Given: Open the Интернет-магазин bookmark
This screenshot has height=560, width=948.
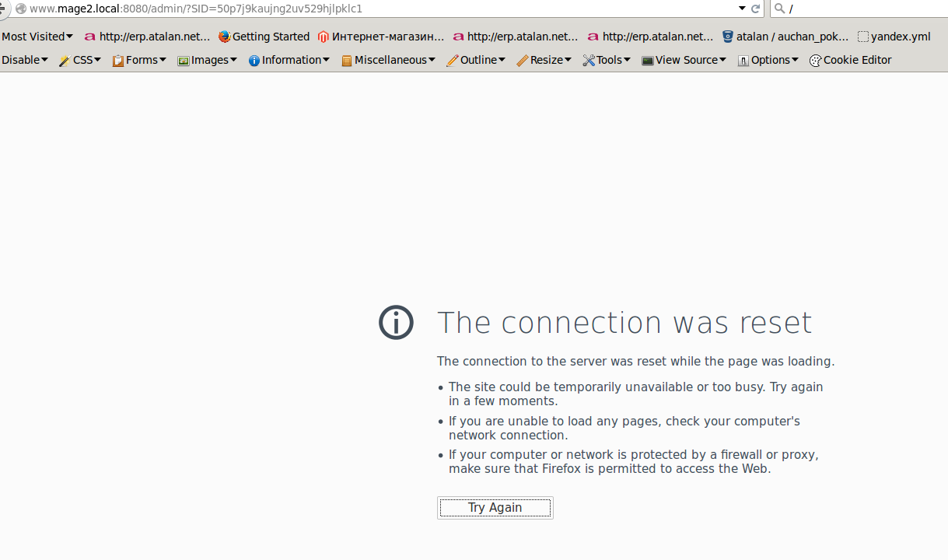Looking at the screenshot, I should point(381,37).
